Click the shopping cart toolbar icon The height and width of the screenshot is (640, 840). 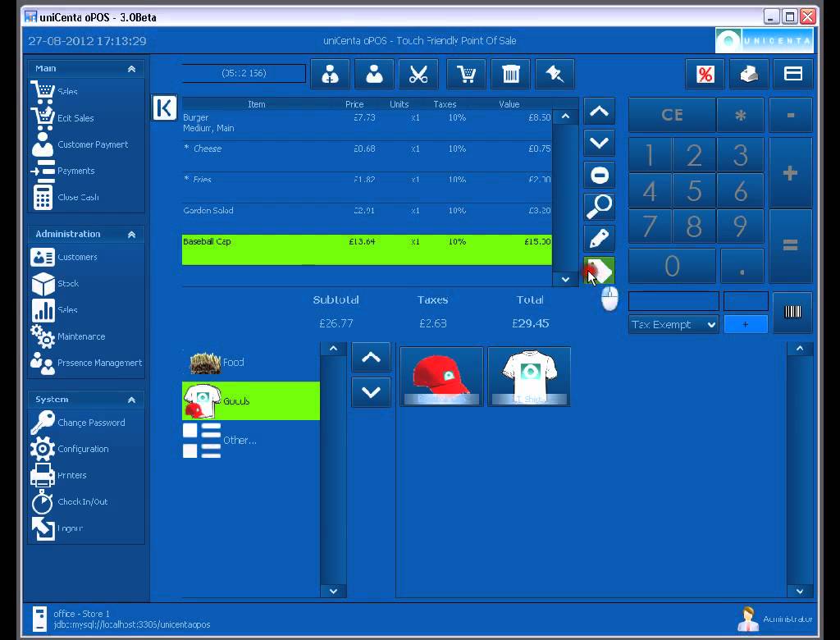[466, 74]
